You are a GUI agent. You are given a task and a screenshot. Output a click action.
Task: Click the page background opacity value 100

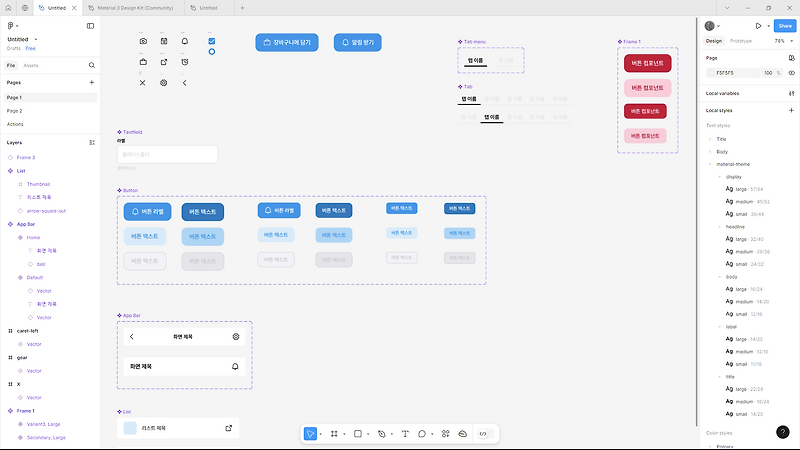coord(768,73)
